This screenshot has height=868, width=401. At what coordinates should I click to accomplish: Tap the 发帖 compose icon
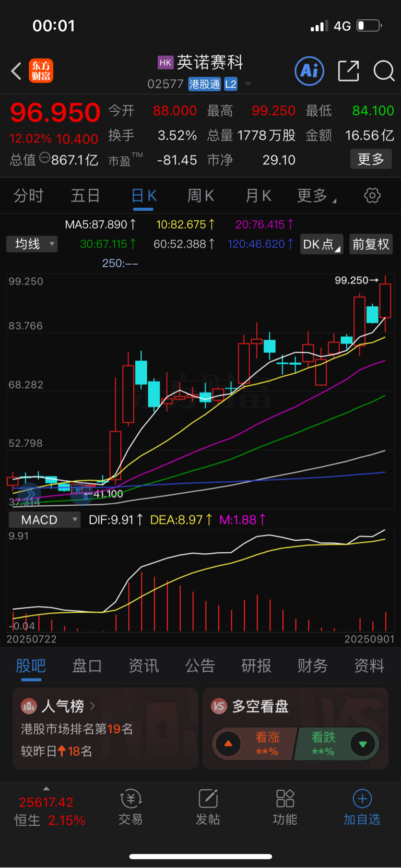tap(208, 799)
